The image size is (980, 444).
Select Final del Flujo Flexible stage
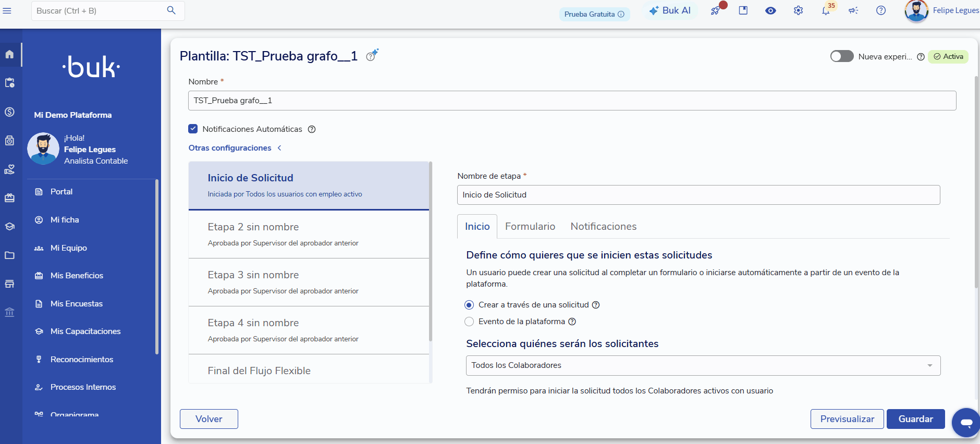(x=309, y=370)
